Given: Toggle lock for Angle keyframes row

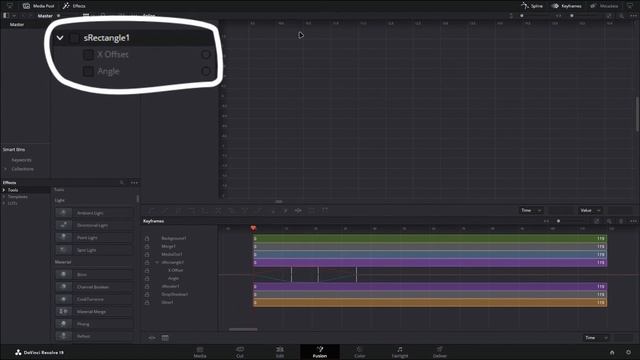Looking at the screenshot, I should tap(147, 278).
